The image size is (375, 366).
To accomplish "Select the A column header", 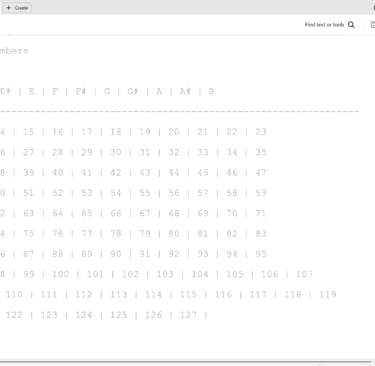I will point(159,91).
